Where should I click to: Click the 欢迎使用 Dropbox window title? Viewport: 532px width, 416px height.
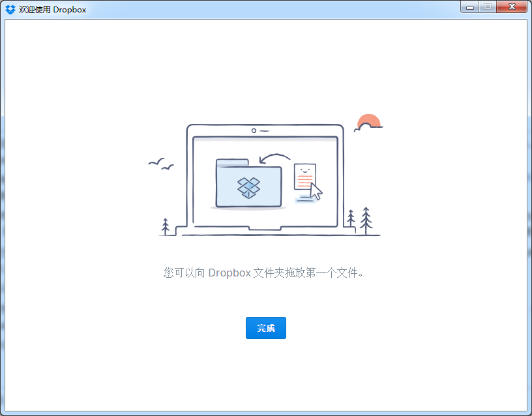(52, 10)
